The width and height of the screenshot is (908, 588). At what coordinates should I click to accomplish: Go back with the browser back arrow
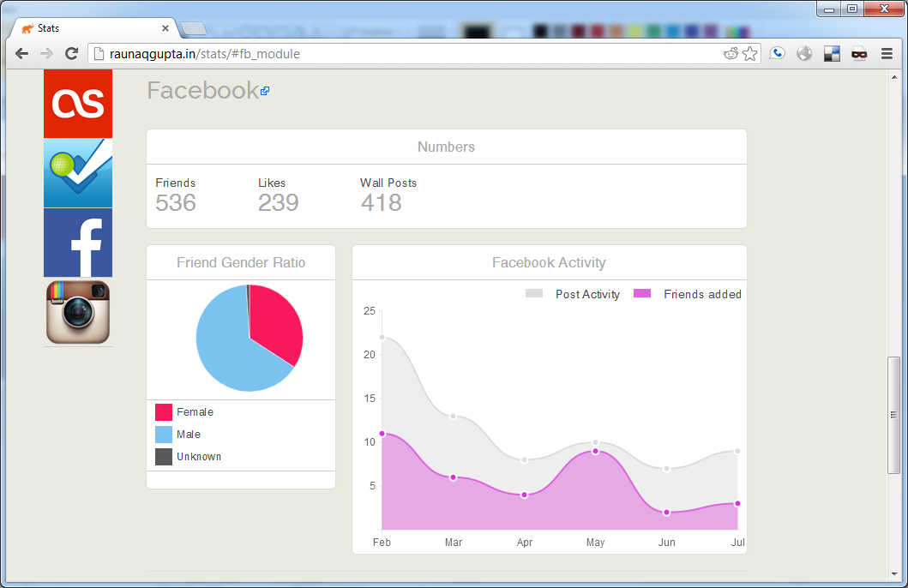point(22,54)
